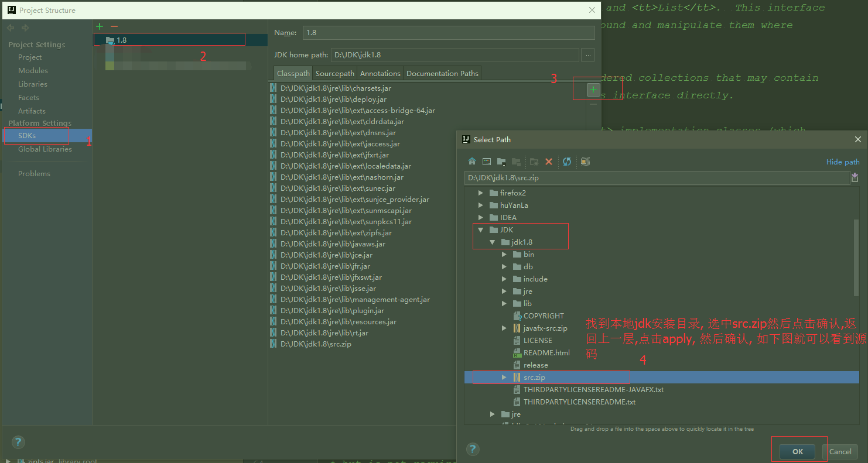Open Facets settings
868x463 pixels.
(x=29, y=97)
